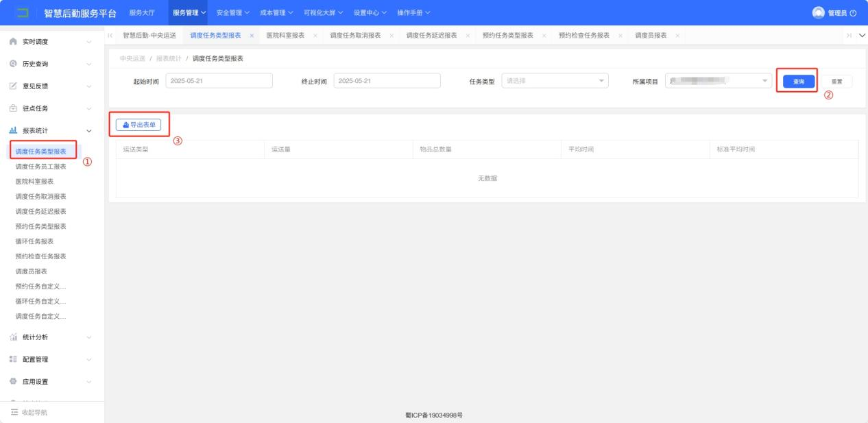Close the 调度任务取消报表 tab

point(391,35)
